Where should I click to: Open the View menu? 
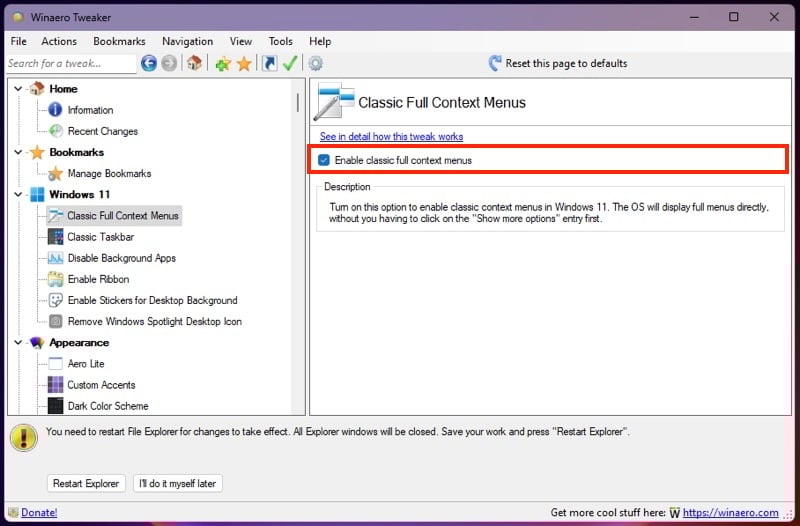point(240,41)
